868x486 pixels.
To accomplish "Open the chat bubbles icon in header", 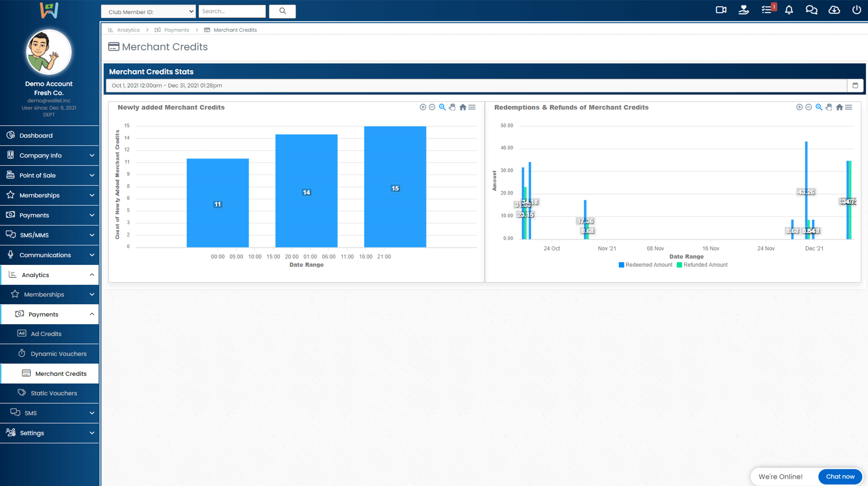I will 811,10.
